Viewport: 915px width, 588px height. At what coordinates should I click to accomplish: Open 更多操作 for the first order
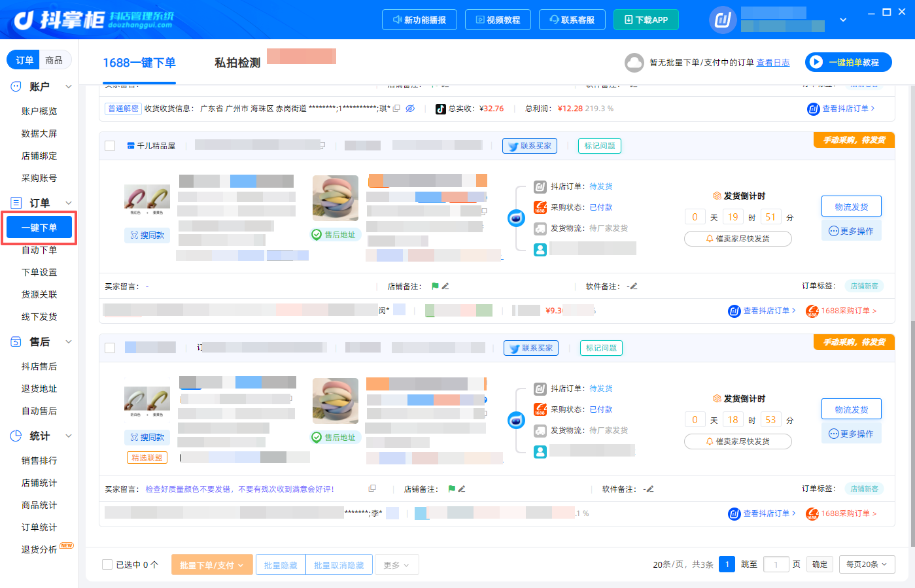(851, 231)
